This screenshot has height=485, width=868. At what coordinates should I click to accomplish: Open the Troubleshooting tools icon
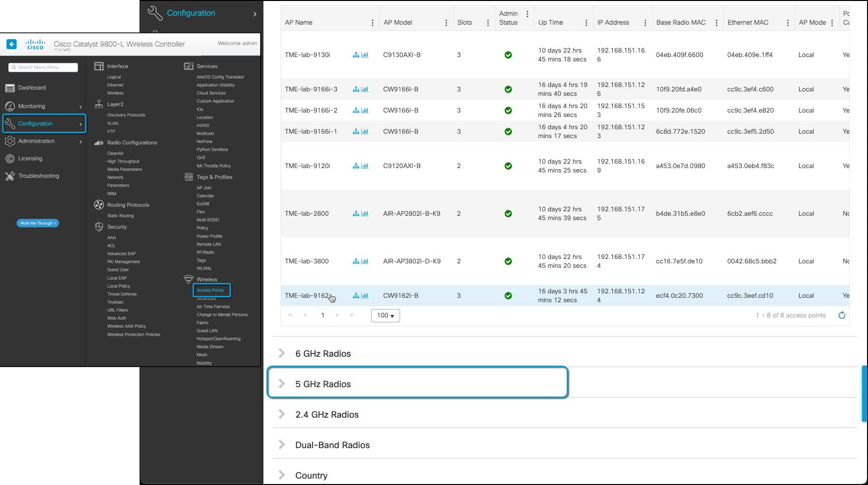[x=10, y=175]
